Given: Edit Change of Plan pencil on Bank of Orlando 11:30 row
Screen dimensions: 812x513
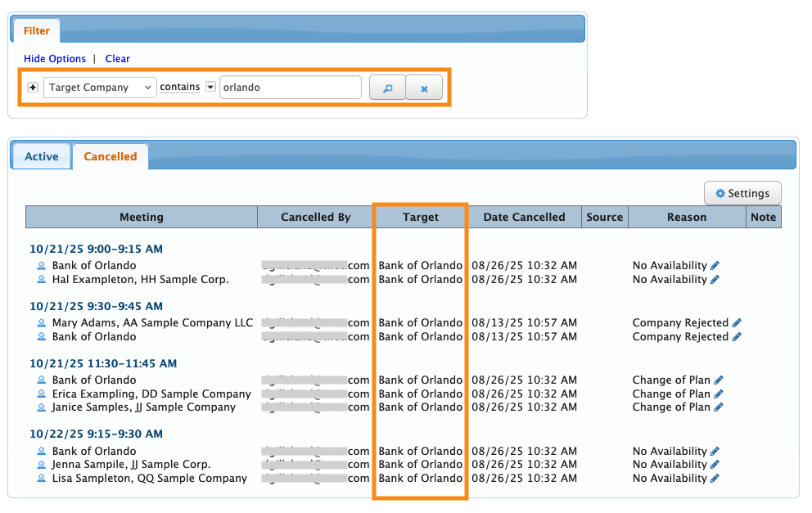Looking at the screenshot, I should tap(718, 380).
